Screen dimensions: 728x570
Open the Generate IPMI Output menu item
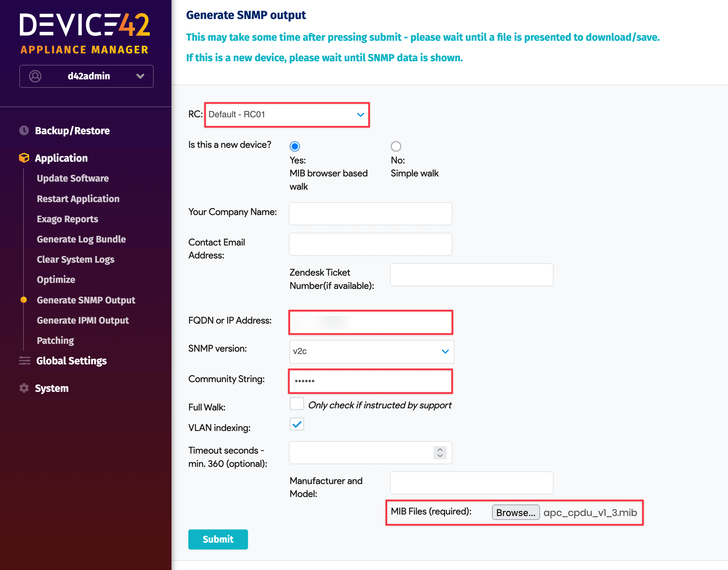tap(82, 320)
